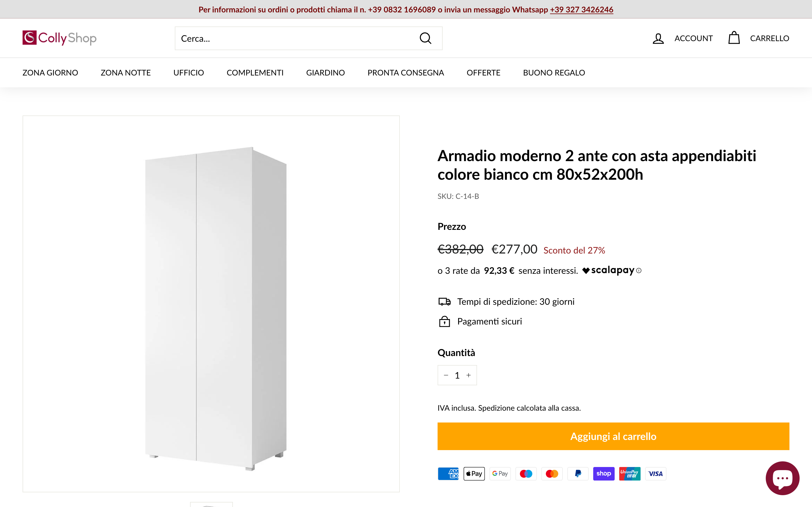Viewport: 812px width, 507px height.
Task: Open the account user icon
Action: pyautogui.click(x=658, y=38)
